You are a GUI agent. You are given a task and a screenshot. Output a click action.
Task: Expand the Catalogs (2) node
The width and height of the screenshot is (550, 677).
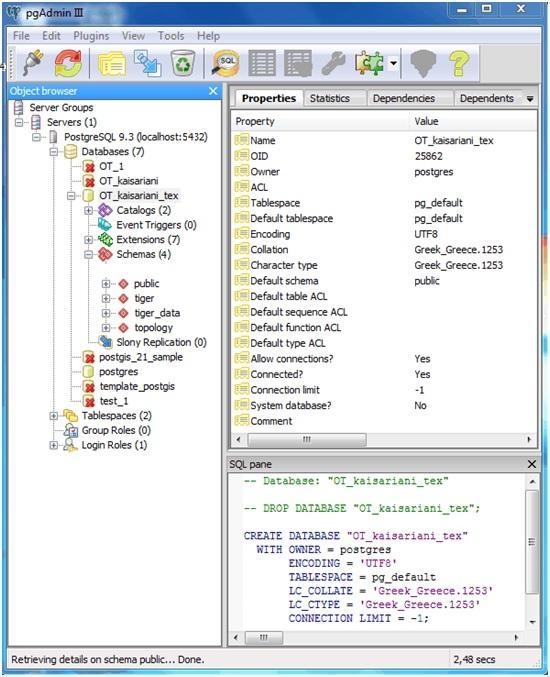click(89, 211)
